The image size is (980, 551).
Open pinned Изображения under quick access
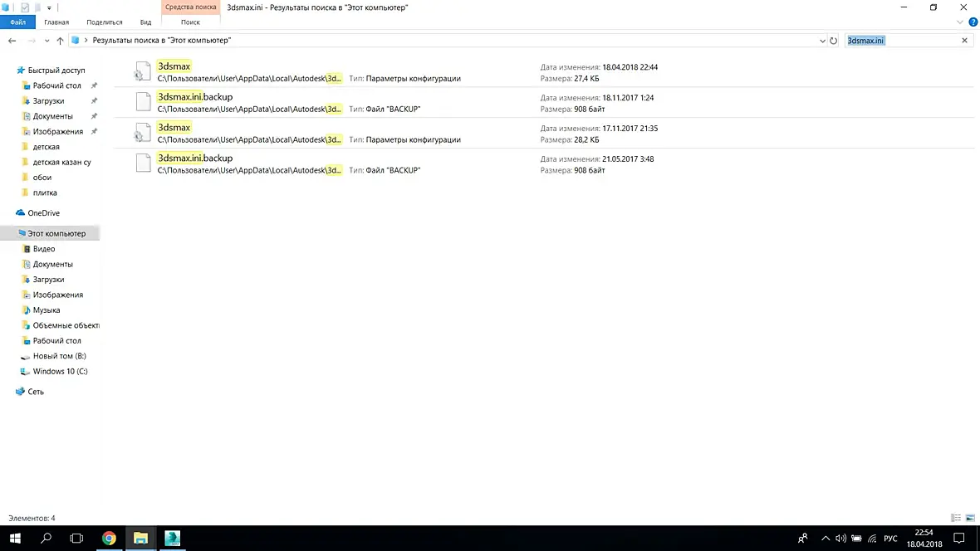click(x=57, y=131)
